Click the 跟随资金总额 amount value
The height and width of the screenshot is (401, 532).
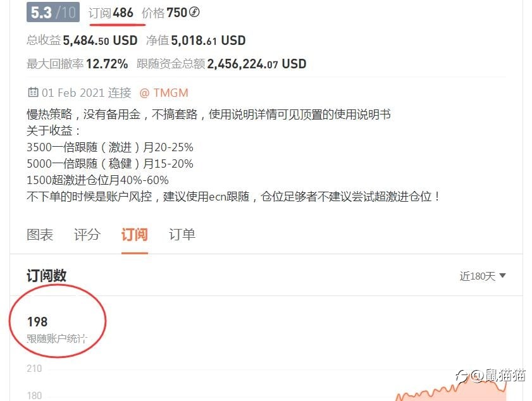(x=256, y=64)
